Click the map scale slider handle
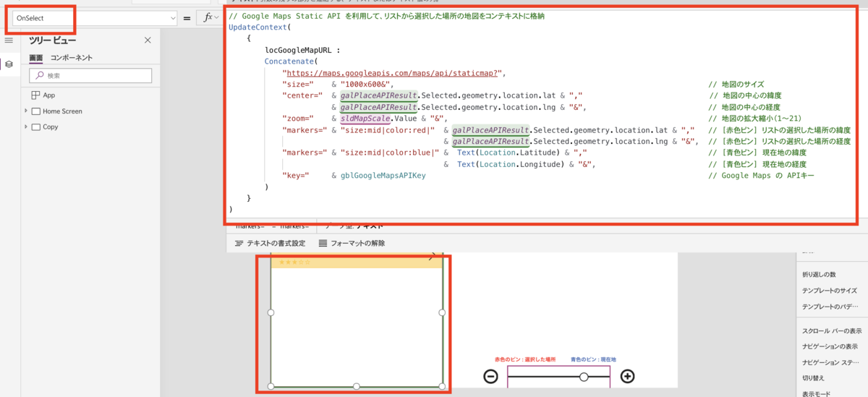The image size is (868, 397). click(x=584, y=377)
